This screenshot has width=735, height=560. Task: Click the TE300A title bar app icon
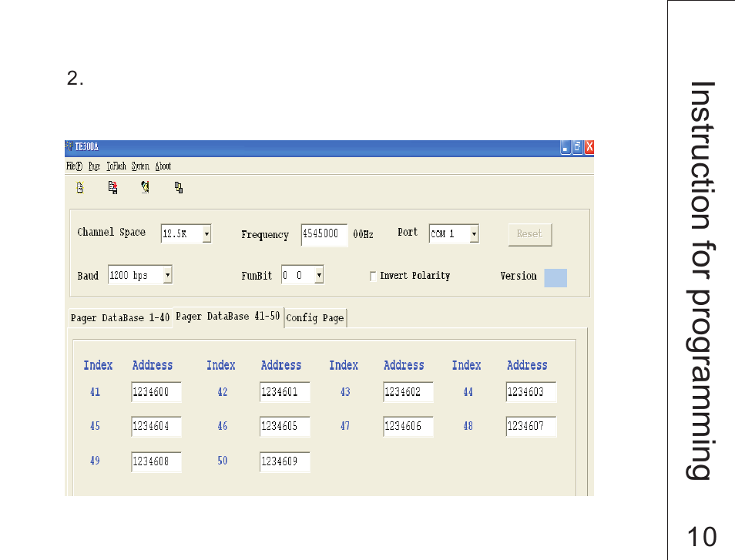click(x=69, y=146)
